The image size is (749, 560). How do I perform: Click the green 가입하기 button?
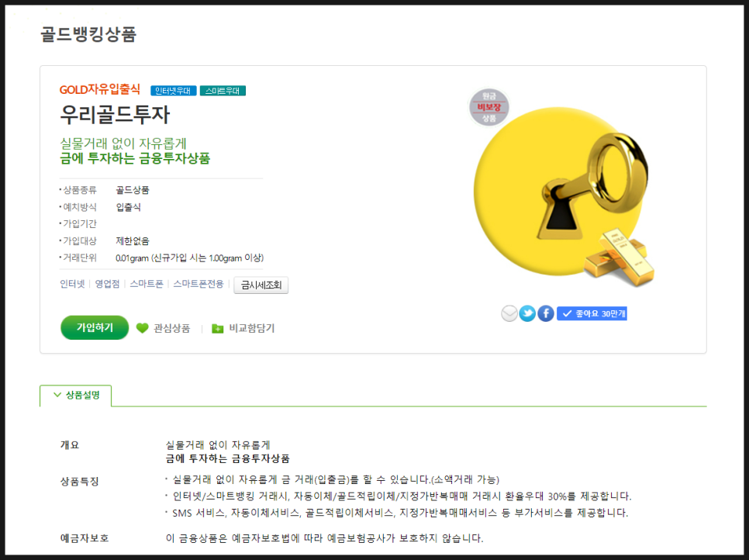pos(95,327)
